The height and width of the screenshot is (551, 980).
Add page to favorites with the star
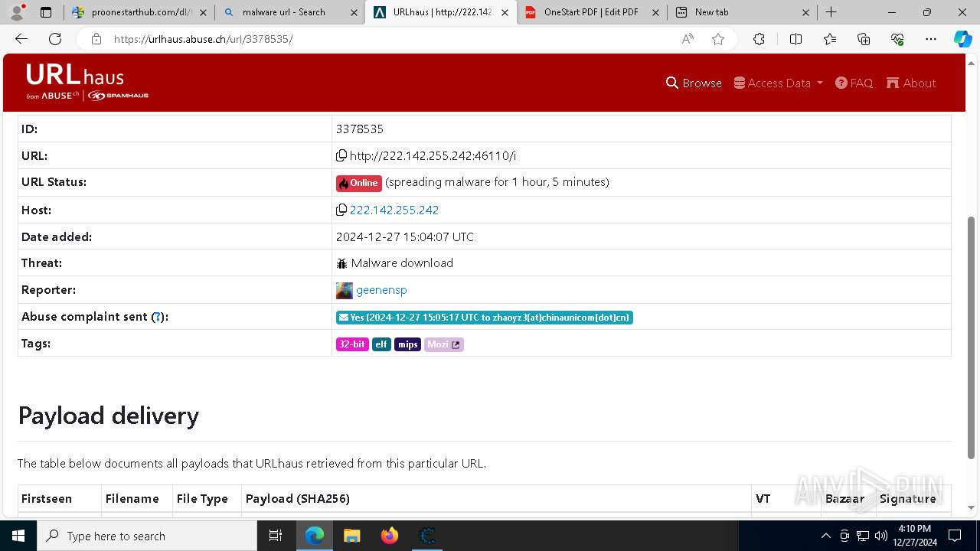pyautogui.click(x=718, y=39)
